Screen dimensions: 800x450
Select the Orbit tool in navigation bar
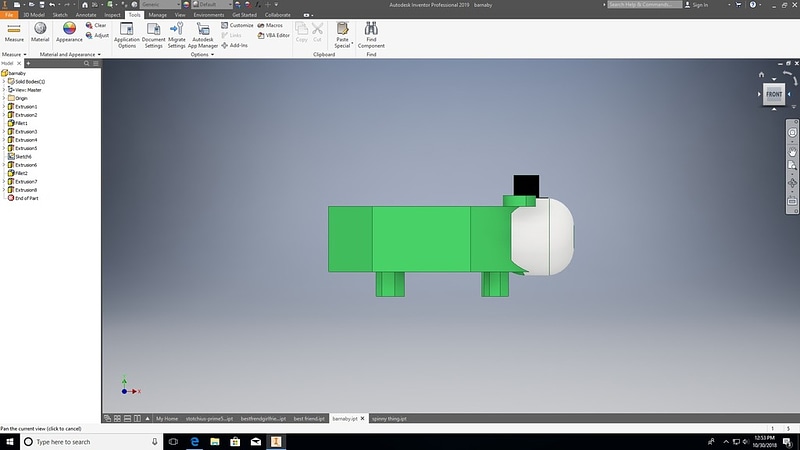point(792,183)
